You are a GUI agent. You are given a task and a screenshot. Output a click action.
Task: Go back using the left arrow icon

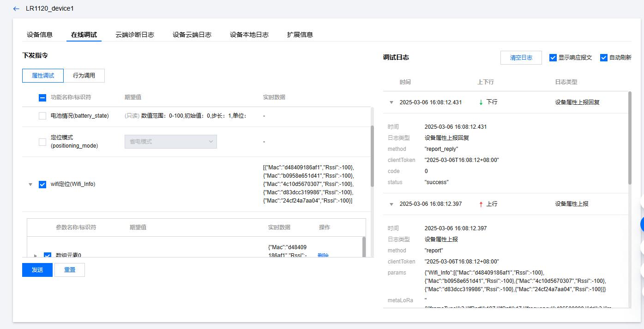coord(17,9)
